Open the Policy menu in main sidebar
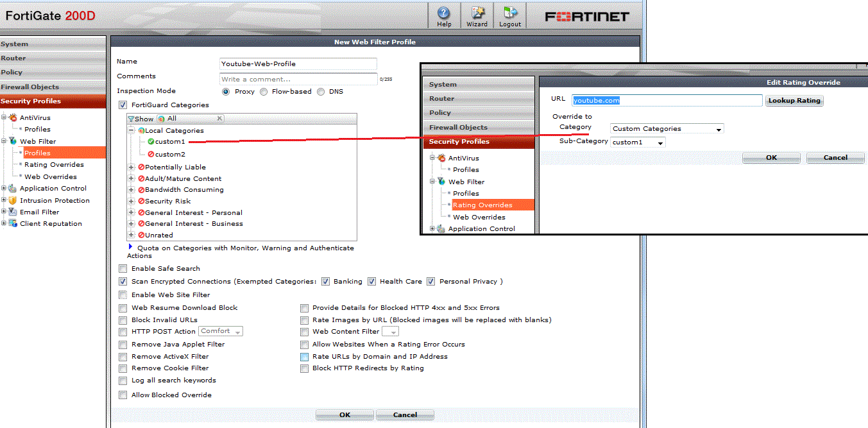This screenshot has width=868, height=428. [x=53, y=73]
